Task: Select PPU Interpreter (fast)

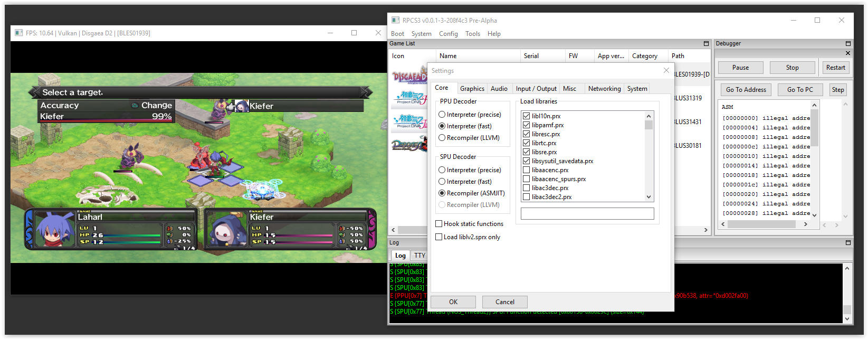Action: pyautogui.click(x=465, y=126)
